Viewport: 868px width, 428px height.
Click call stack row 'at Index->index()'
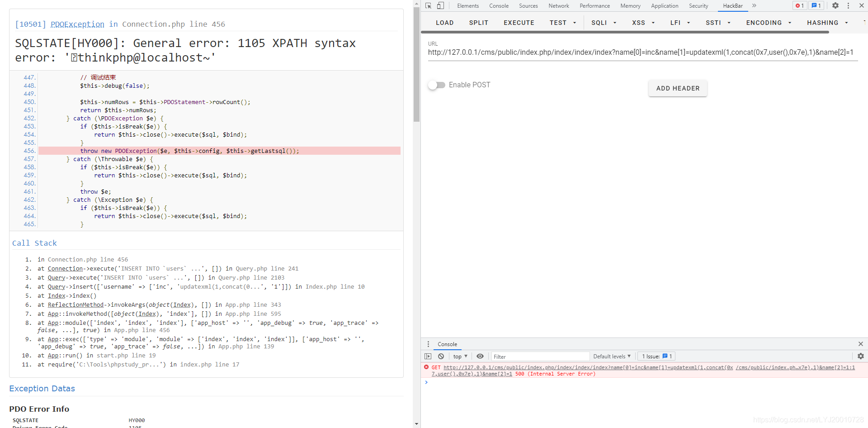[67, 296]
